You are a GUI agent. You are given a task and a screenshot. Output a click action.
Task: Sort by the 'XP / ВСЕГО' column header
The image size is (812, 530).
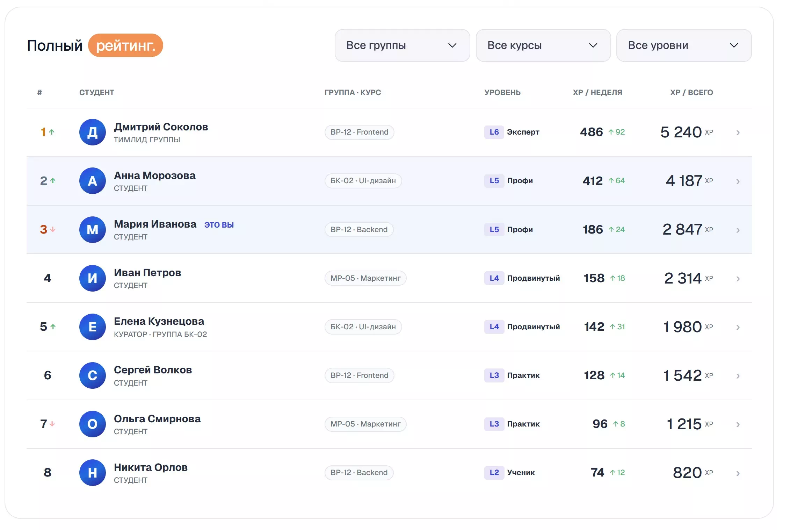pos(691,93)
